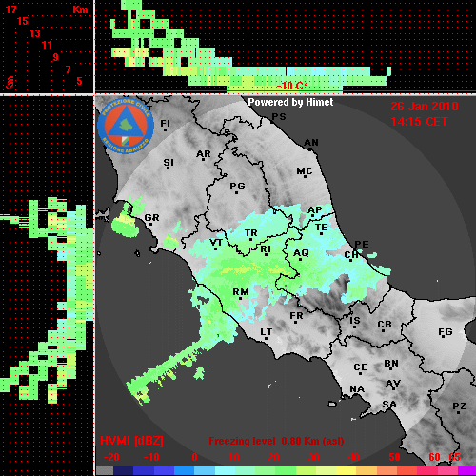This screenshot has width=476, height=476.
Task: Click the '26 Jan 2010' date text
Action: 425,107
